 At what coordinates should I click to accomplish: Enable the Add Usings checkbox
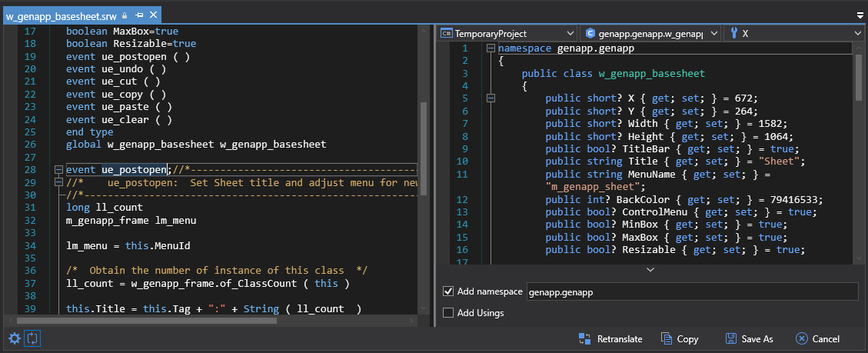448,313
